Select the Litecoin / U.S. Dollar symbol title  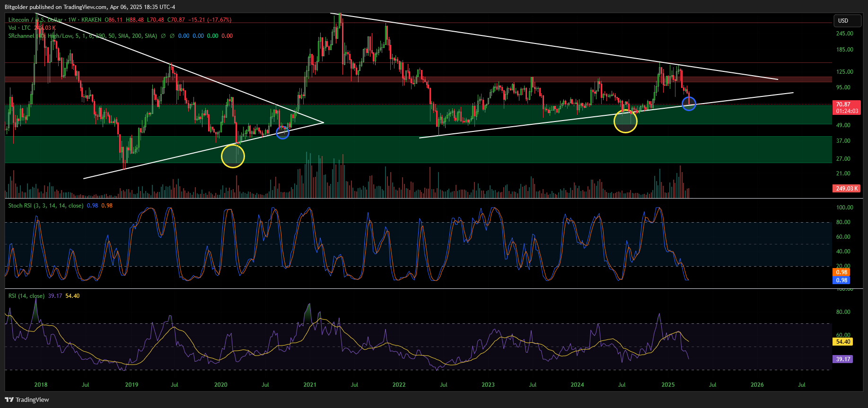(35, 20)
